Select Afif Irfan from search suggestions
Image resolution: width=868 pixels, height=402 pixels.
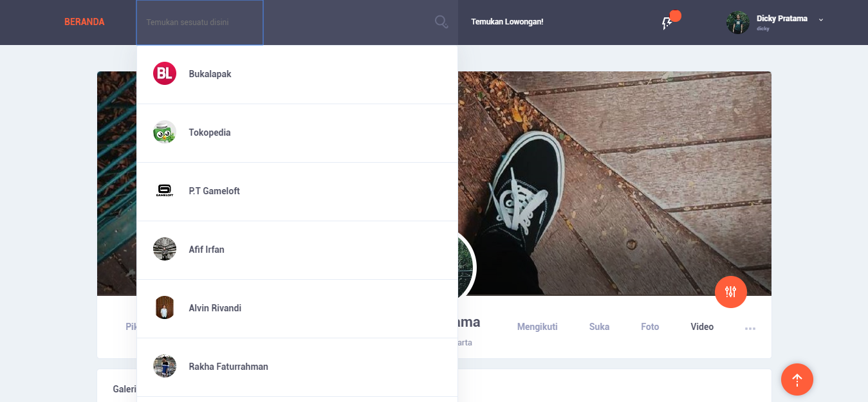(x=207, y=250)
